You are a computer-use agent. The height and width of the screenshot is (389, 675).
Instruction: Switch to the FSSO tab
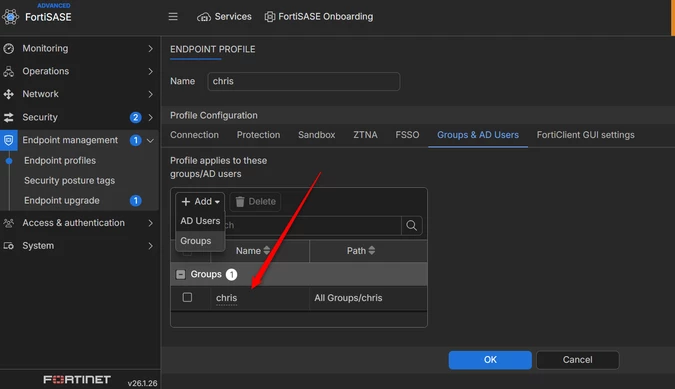pos(407,135)
